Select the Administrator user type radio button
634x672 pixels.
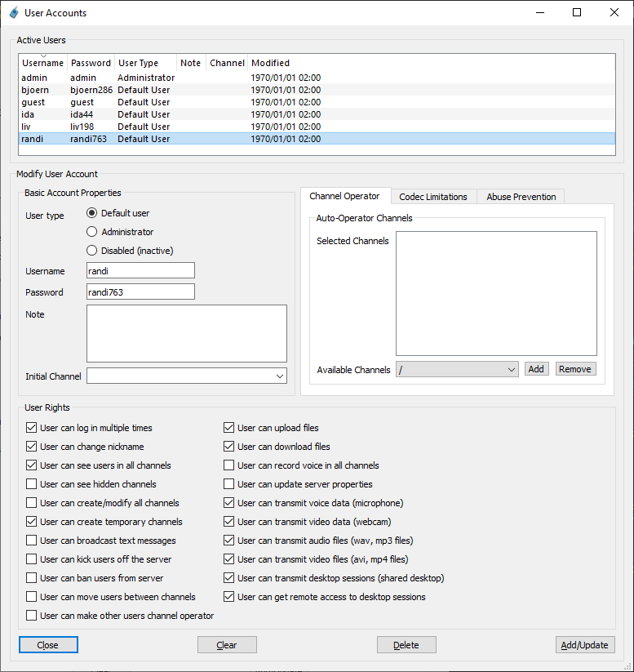click(92, 232)
